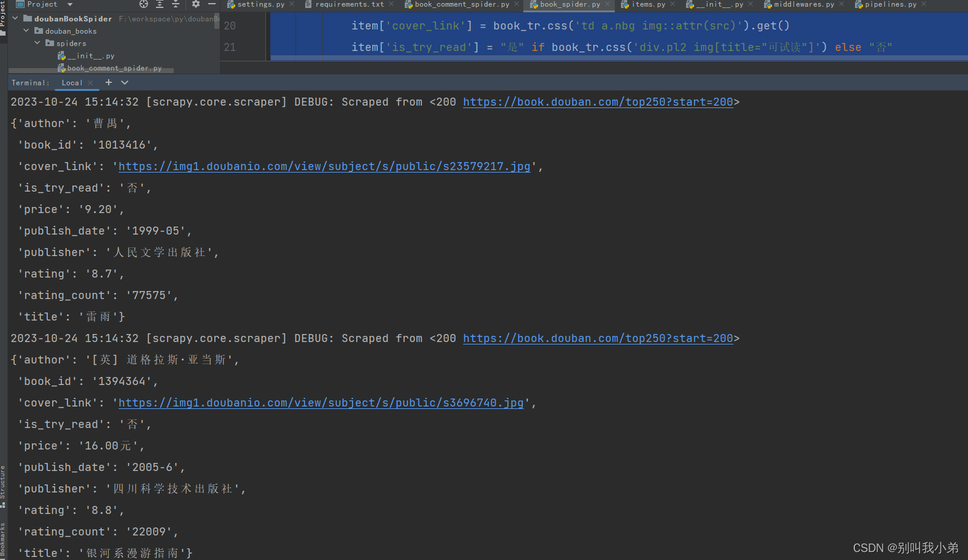Image resolution: width=968 pixels, height=560 pixels.
Task: Click the price '9.20' output line
Action: pos(71,209)
